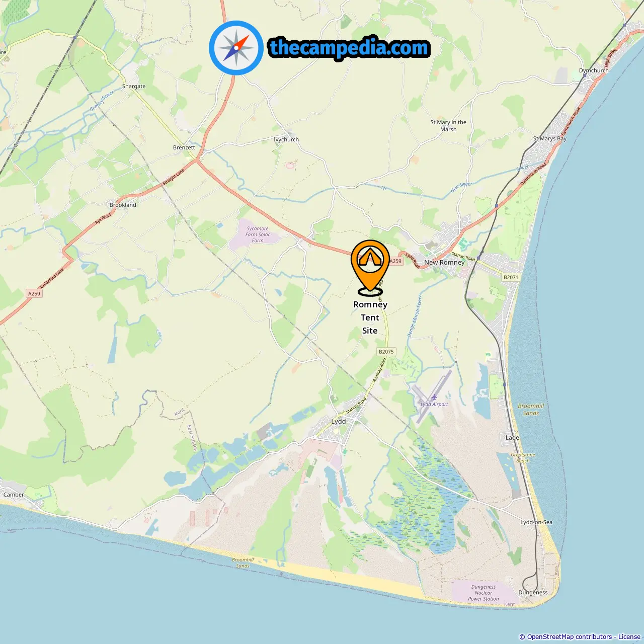Select the Camber village label
The height and width of the screenshot is (644, 644).
(x=14, y=495)
